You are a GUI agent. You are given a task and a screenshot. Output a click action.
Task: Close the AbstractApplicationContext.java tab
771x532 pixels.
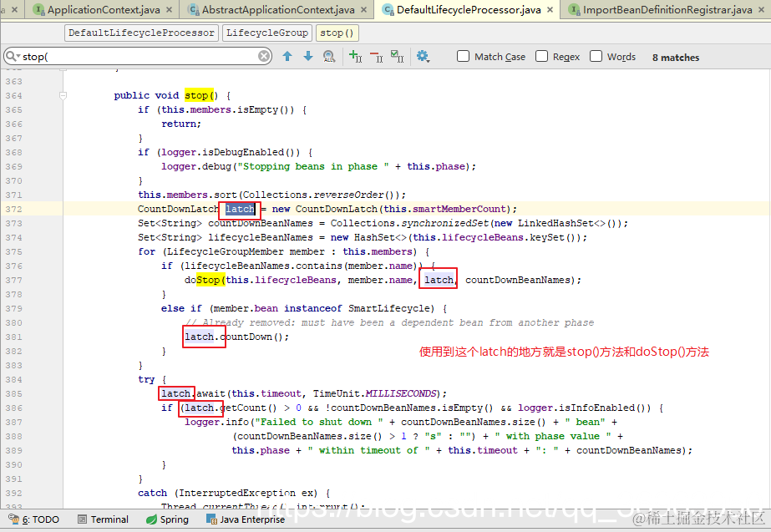pyautogui.click(x=363, y=9)
